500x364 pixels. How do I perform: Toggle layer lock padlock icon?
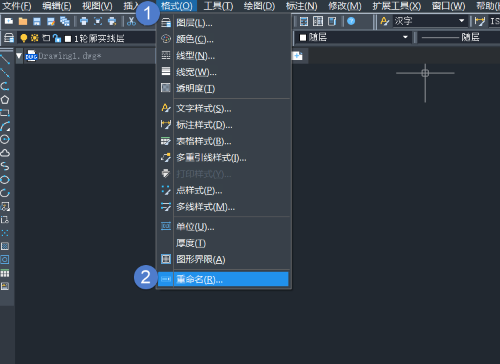click(x=57, y=38)
